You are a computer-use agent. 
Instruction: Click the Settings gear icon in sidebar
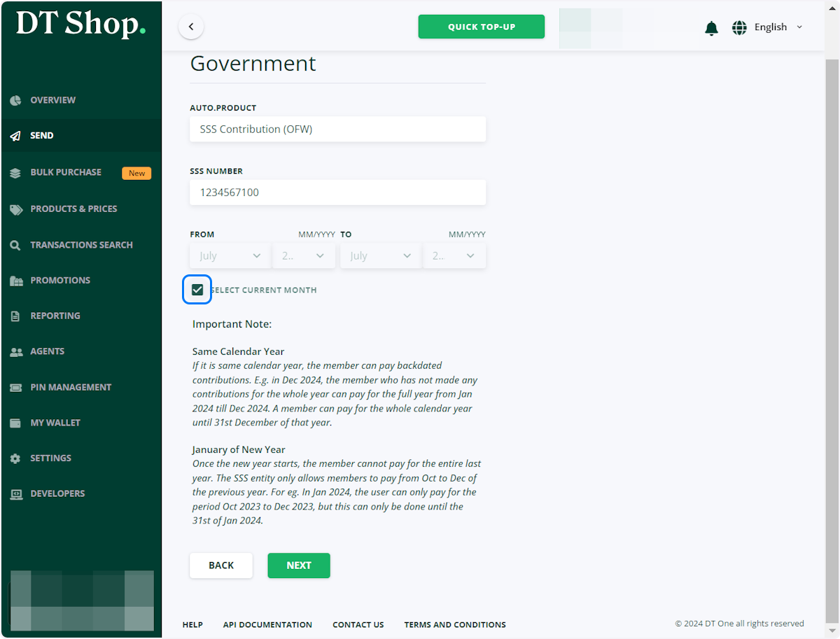(15, 458)
